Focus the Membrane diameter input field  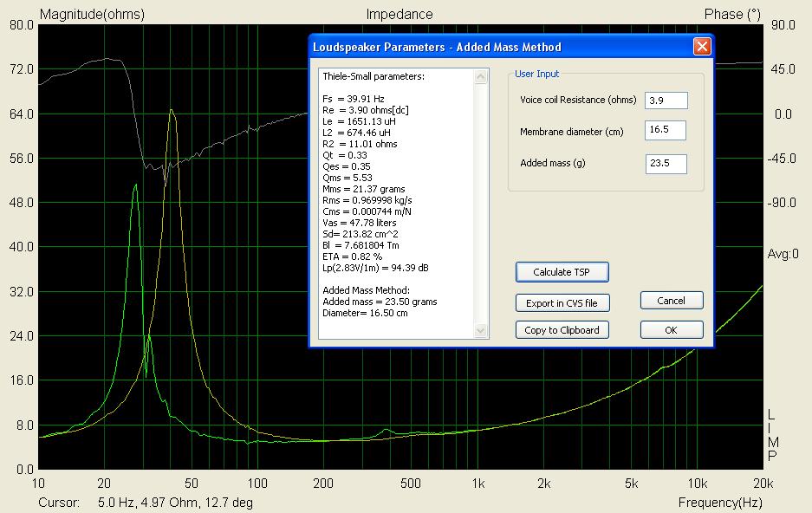(x=666, y=130)
